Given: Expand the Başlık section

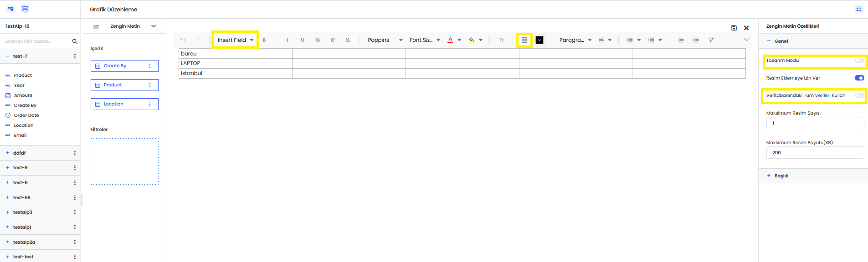Looking at the screenshot, I should click(781, 176).
